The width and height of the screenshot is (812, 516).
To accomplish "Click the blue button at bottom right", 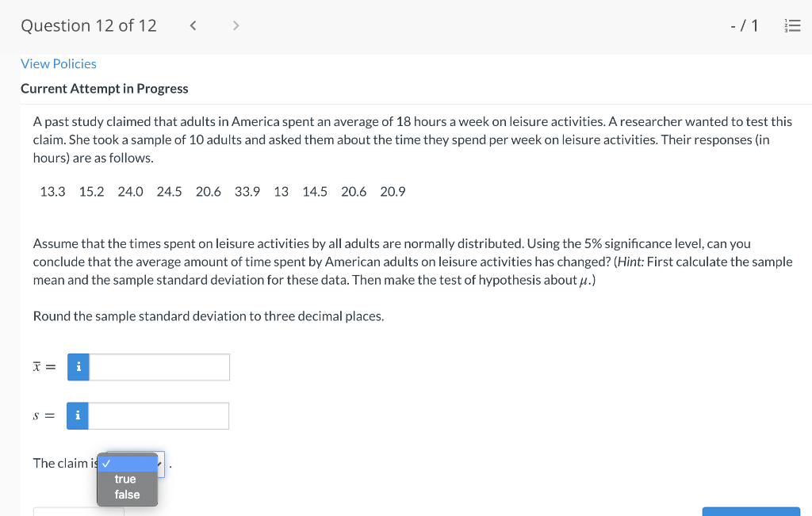I will click(751, 511).
